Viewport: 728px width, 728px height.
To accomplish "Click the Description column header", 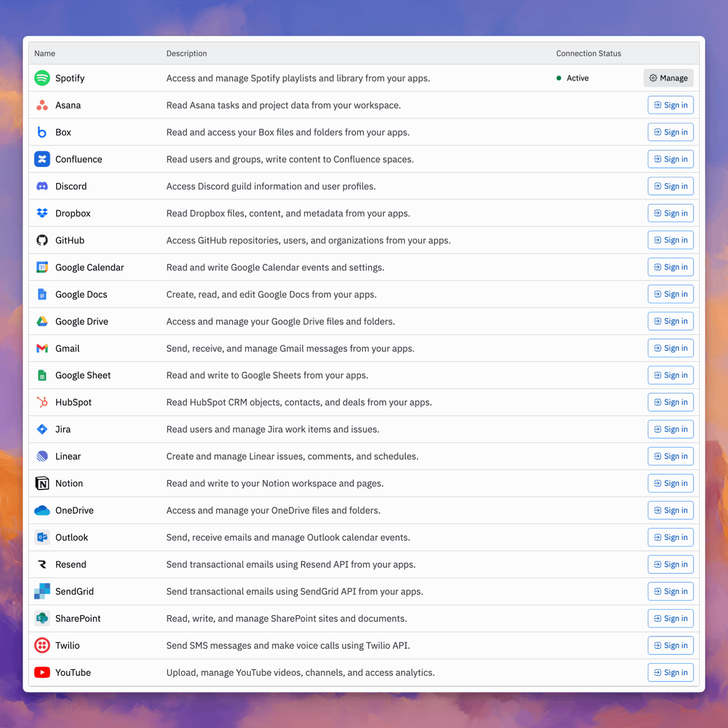I will click(187, 53).
